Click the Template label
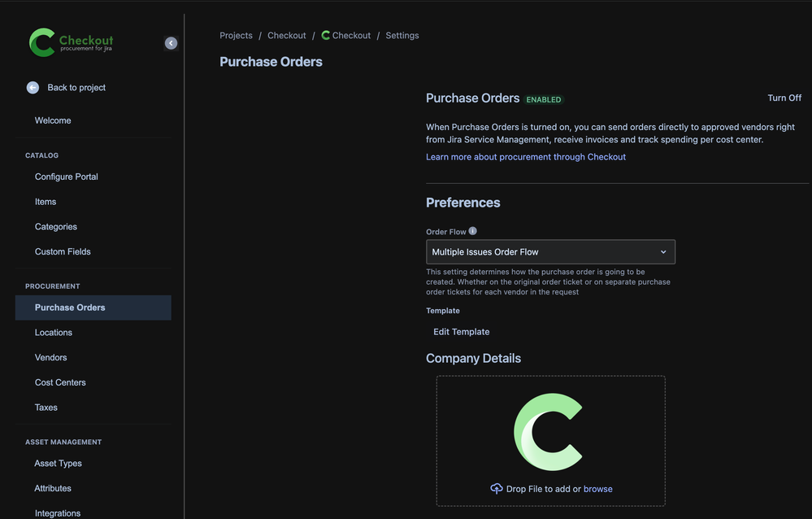Image resolution: width=812 pixels, height=519 pixels. (x=443, y=311)
